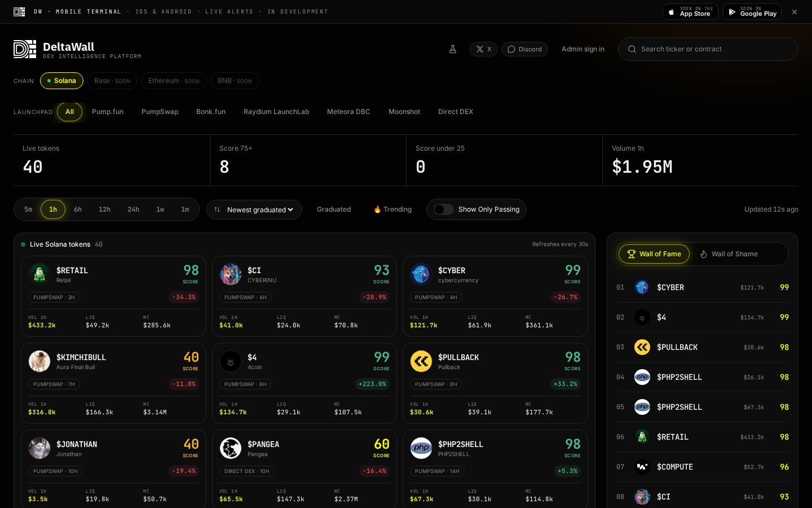Filter launchpad by Pump.fun

pyautogui.click(x=108, y=112)
